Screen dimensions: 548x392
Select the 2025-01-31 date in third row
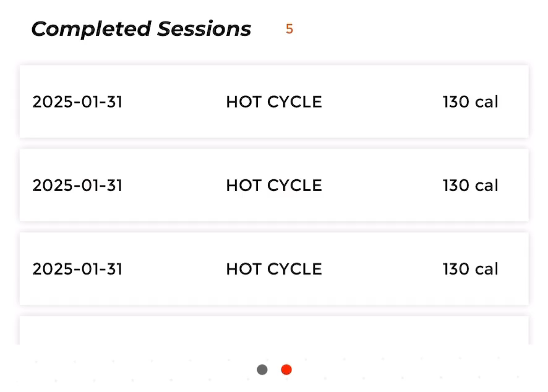click(x=77, y=269)
